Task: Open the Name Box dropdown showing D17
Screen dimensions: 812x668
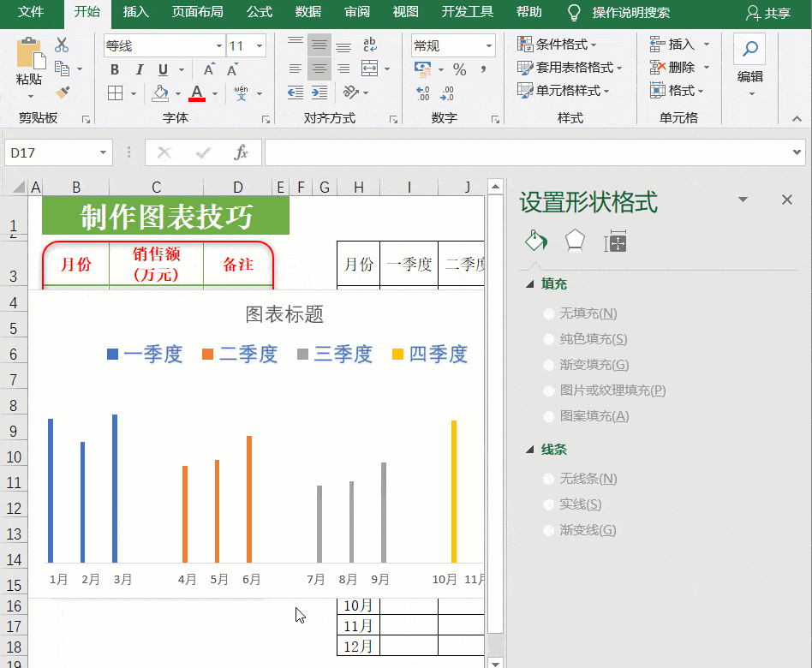Action: (101, 152)
